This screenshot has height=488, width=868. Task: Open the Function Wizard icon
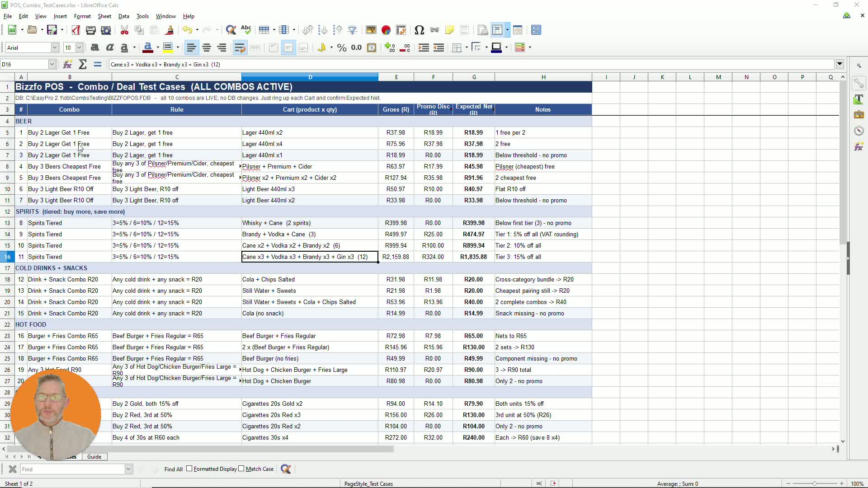coord(68,64)
